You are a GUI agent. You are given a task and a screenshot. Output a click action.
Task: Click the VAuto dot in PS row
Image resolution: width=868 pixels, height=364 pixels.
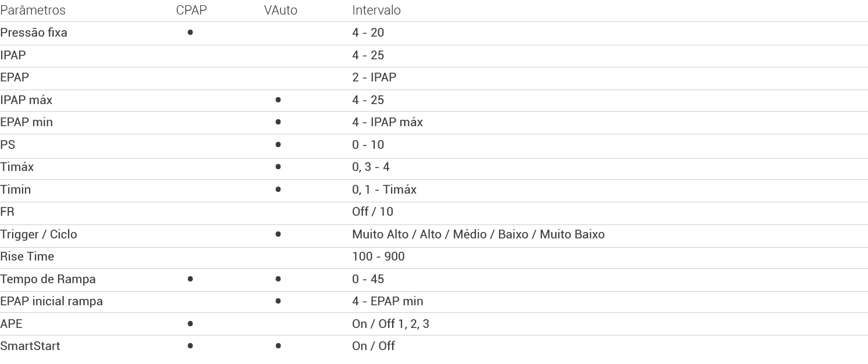(x=278, y=145)
